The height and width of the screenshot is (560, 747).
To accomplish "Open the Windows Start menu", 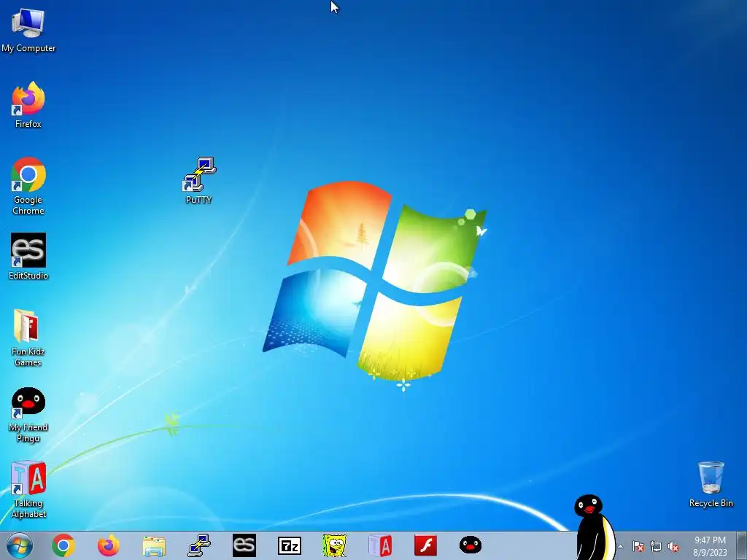I will point(20,545).
